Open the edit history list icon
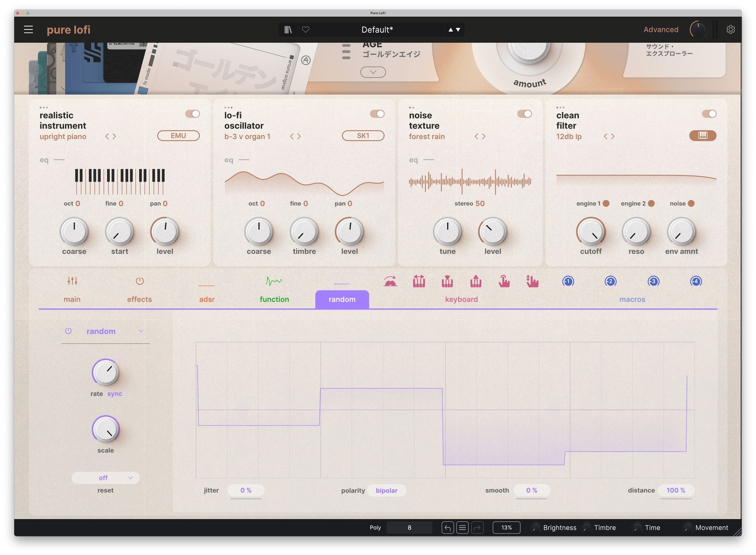This screenshot has height=555, width=756. pyautogui.click(x=462, y=527)
